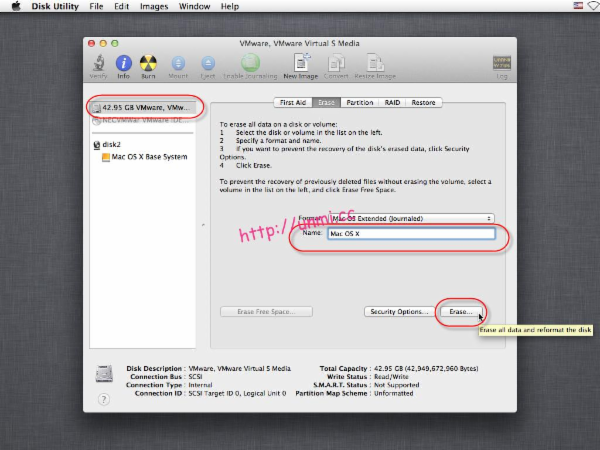Open the Disk Utility menu
This screenshot has height=450, width=600.
pyautogui.click(x=55, y=7)
